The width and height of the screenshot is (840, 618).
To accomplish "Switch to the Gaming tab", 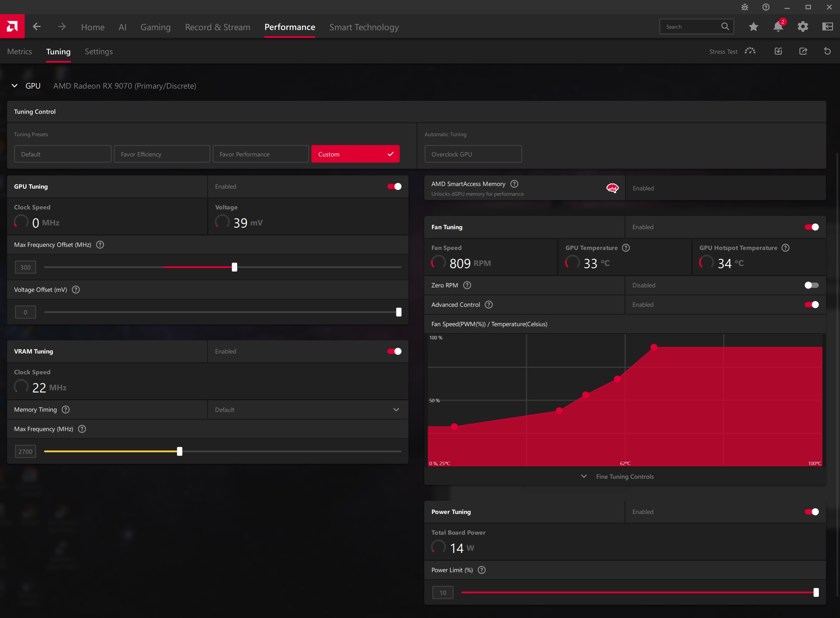I will (x=156, y=27).
